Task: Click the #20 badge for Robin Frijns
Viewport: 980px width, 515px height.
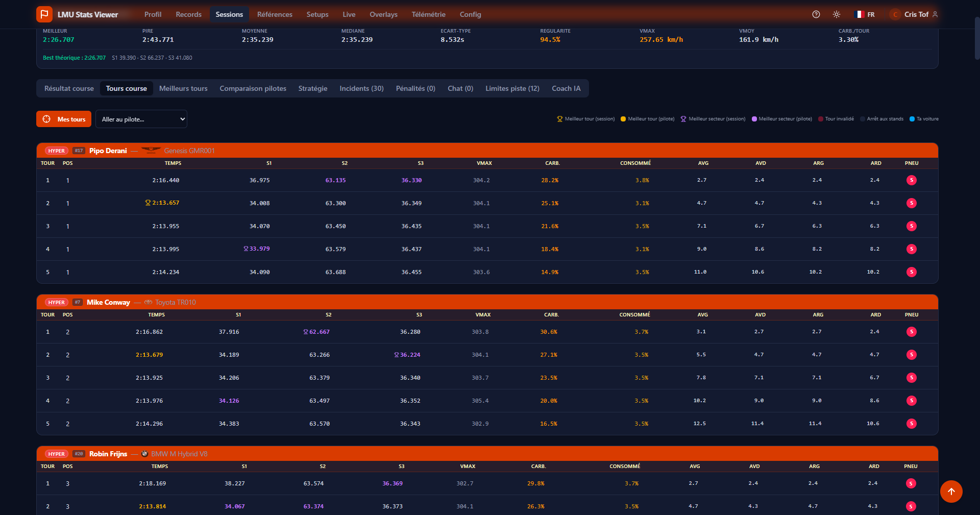Action: pos(79,454)
